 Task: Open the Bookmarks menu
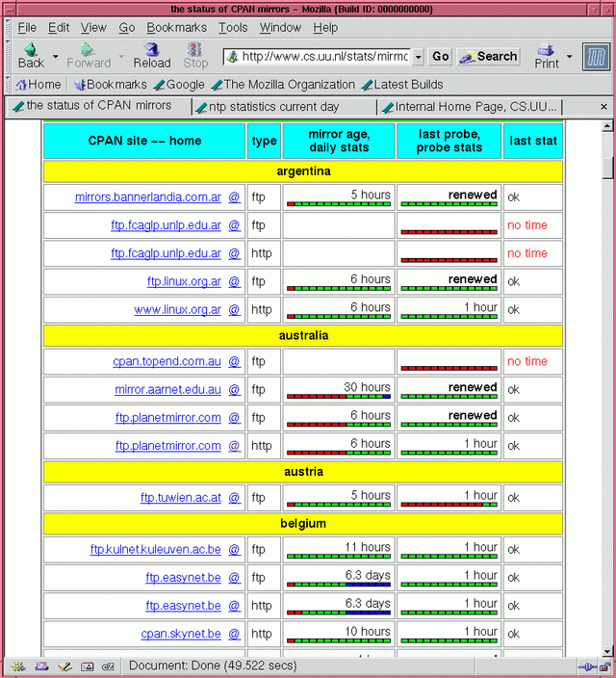click(x=176, y=28)
